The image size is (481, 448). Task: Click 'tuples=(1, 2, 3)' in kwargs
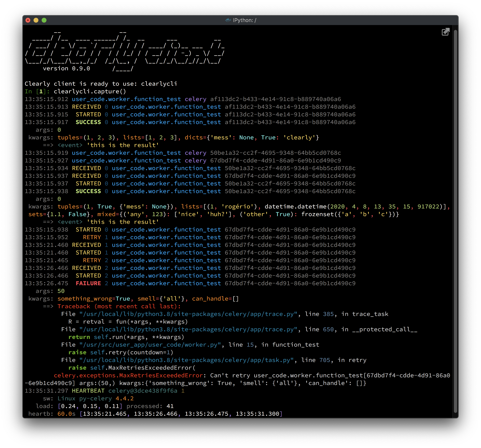(86, 137)
